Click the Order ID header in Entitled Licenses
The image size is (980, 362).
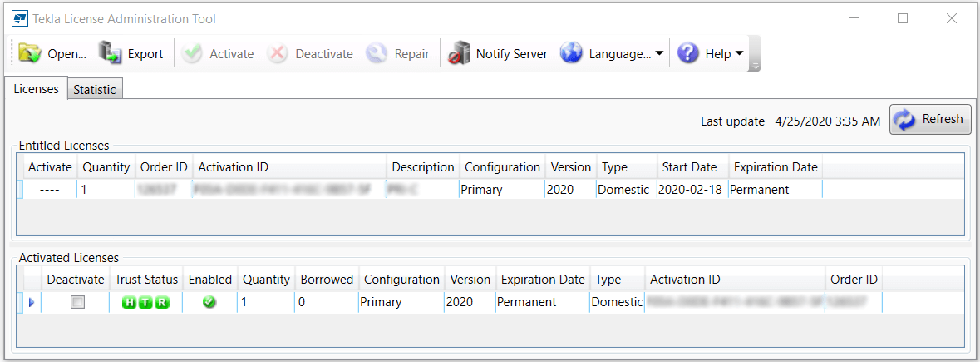[x=164, y=167]
